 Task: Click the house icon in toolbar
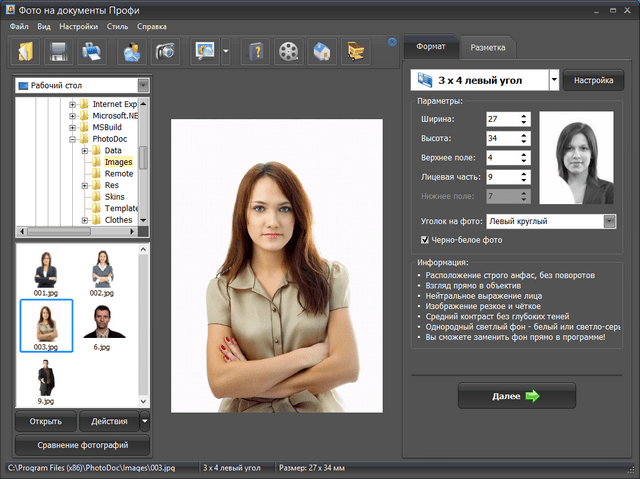pyautogui.click(x=321, y=50)
